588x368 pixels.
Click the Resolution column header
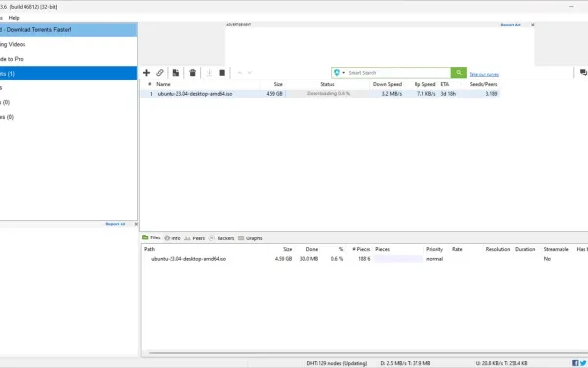coord(497,249)
